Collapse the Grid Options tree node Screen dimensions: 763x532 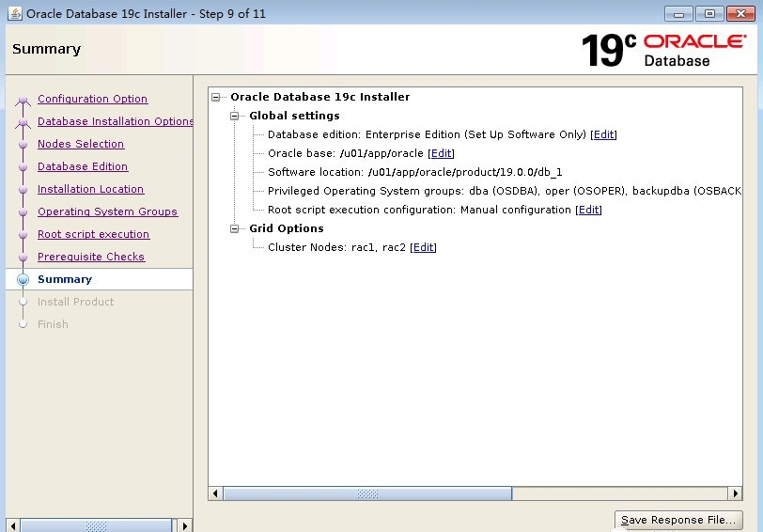click(235, 228)
